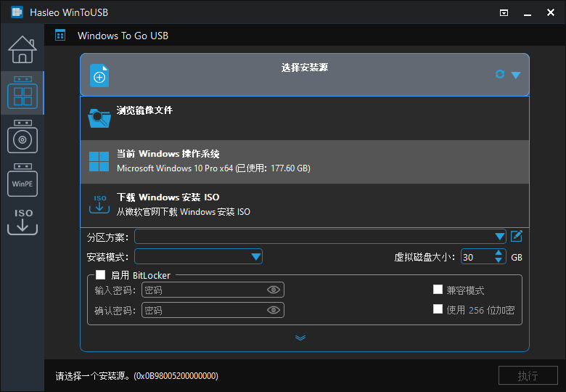
Task: Check the 使用 256 位加密 checkbox
Action: click(x=438, y=309)
